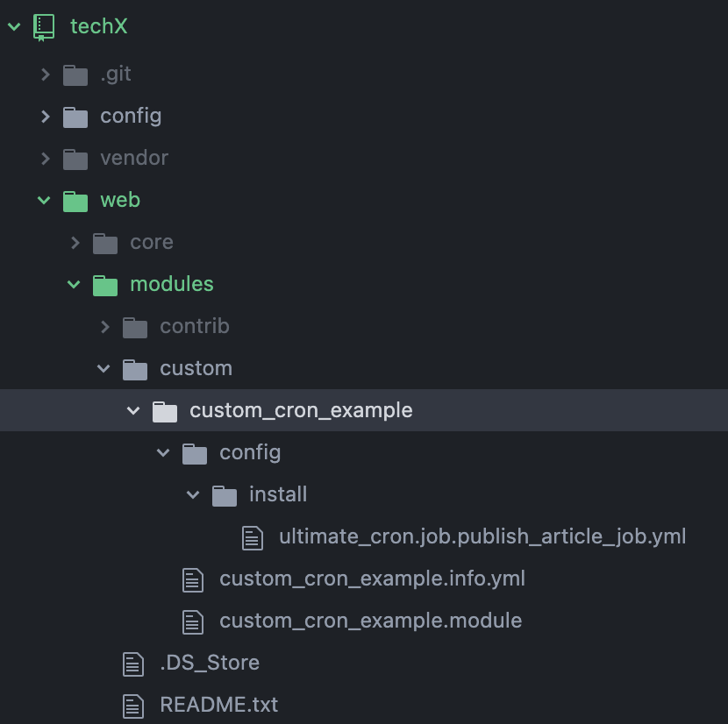The height and width of the screenshot is (724, 728).
Task: Click the techX repository book icon
Action: [x=44, y=27]
